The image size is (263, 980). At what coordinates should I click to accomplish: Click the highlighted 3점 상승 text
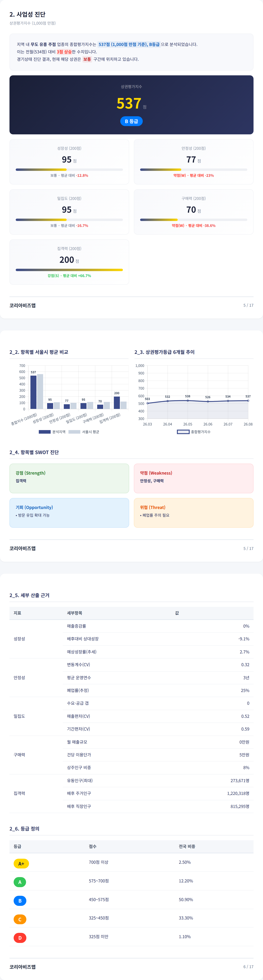[64, 52]
